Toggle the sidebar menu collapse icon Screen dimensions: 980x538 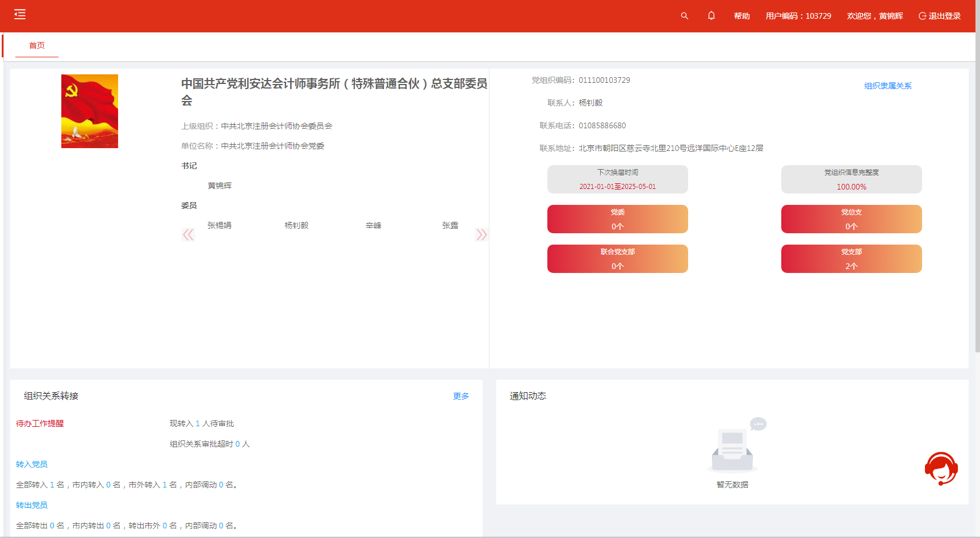click(20, 15)
